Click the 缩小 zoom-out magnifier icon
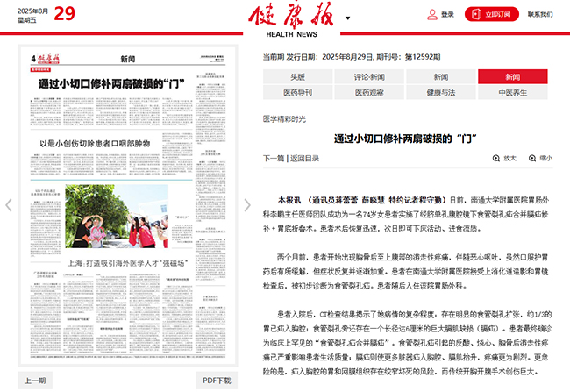Image resolution: width=570 pixels, height=392 pixels. [532, 158]
